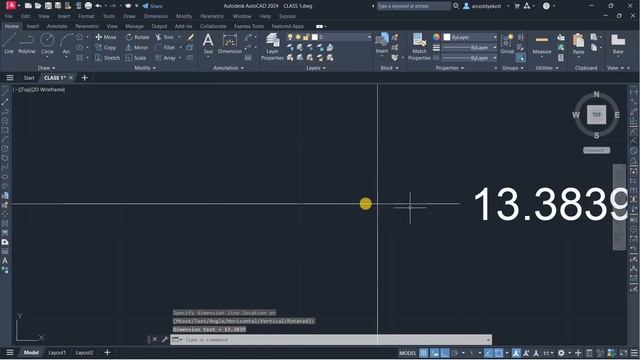Viewport: 640px width, 360px height.
Task: Expand the Properties panel
Action: click(449, 68)
